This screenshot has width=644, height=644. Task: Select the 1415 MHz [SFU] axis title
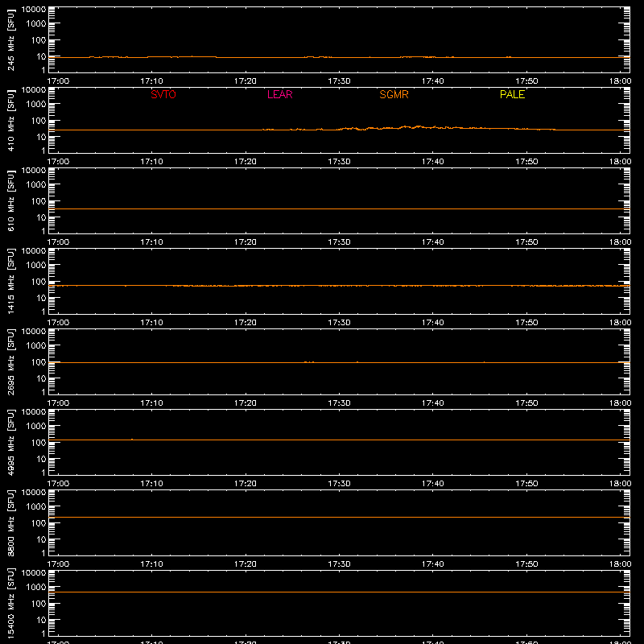tap(10, 282)
